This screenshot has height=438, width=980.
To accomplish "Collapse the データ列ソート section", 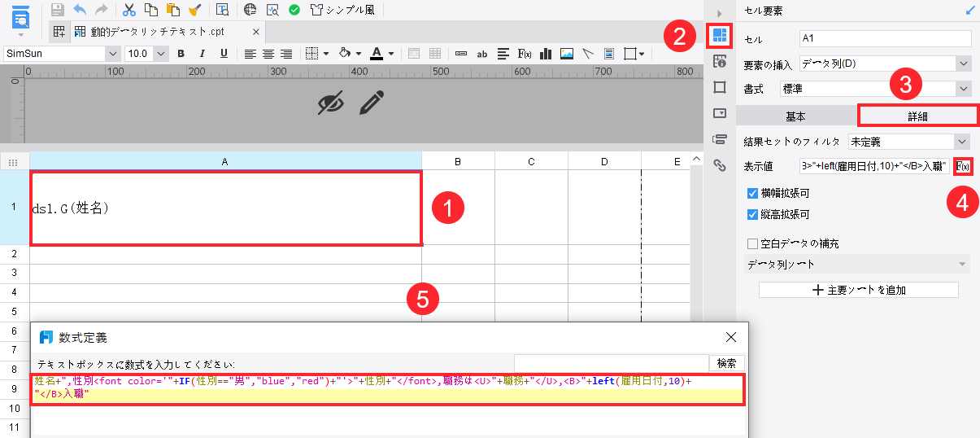I will tap(963, 265).
